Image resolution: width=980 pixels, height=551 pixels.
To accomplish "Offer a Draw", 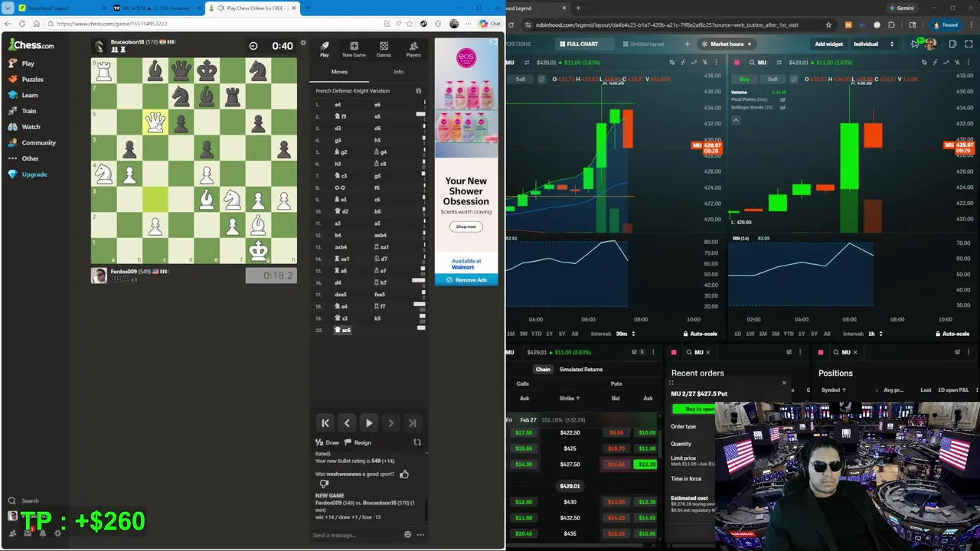I will pyautogui.click(x=327, y=442).
